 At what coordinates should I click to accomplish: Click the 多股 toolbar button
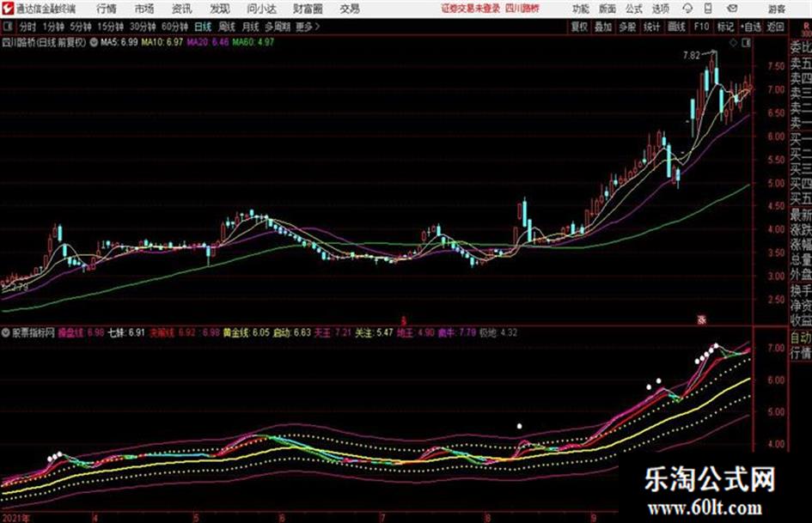pos(627,27)
